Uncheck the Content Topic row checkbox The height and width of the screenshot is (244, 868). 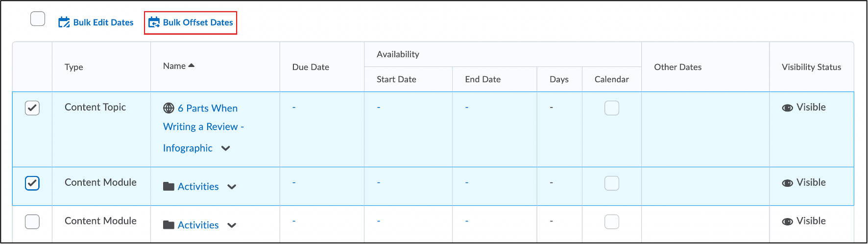tap(32, 108)
